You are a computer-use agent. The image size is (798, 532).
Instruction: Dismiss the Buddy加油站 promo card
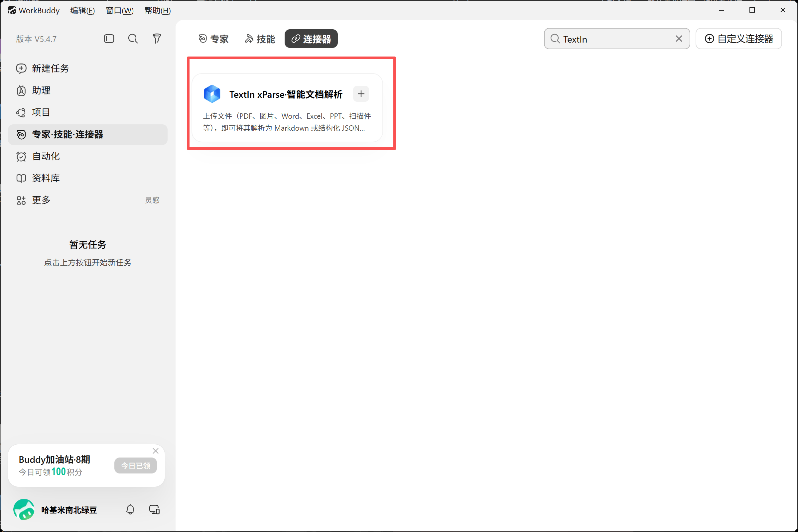156,451
